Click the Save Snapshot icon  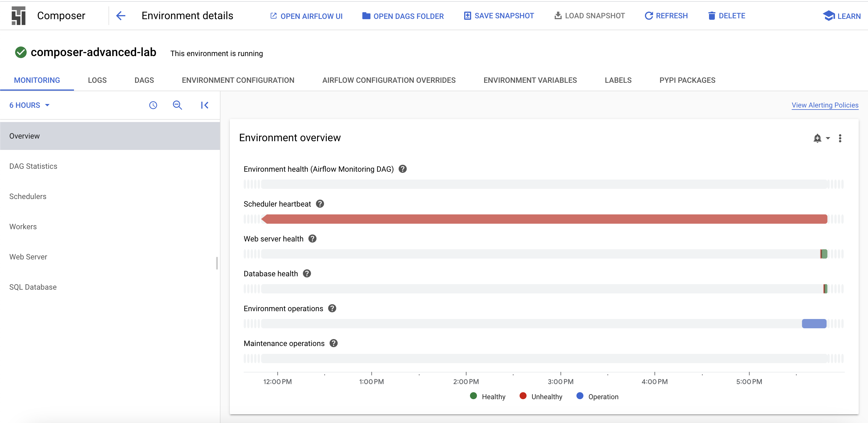coord(467,15)
